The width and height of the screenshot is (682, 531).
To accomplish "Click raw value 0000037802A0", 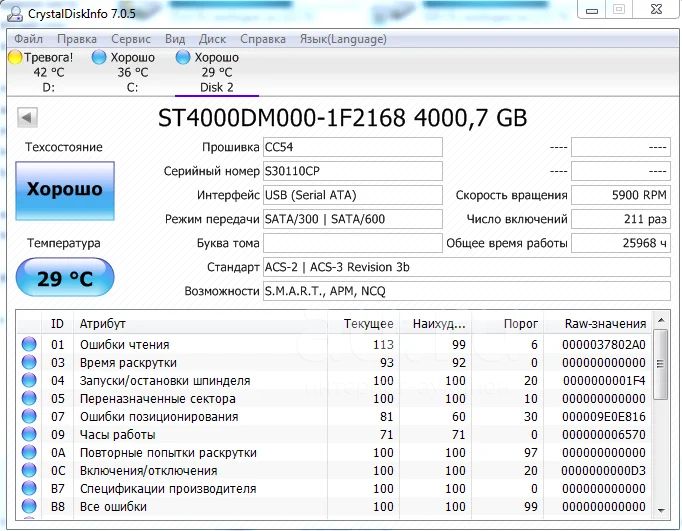I will (604, 344).
